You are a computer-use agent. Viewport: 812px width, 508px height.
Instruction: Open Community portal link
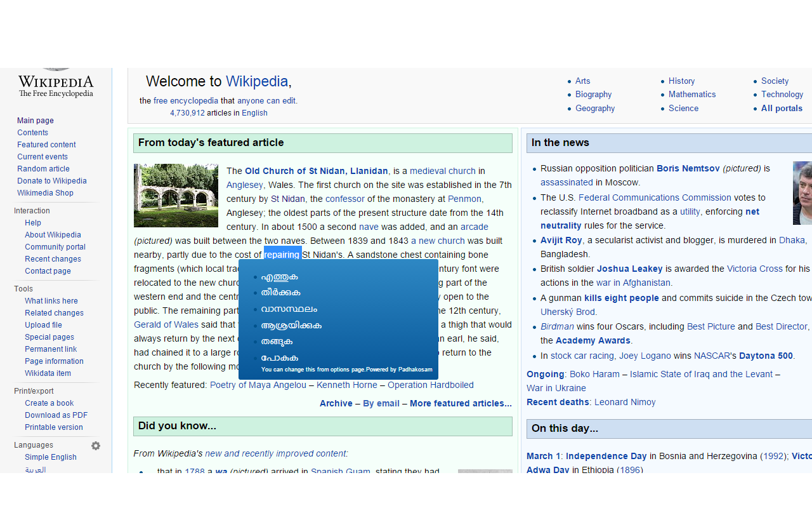(55, 247)
